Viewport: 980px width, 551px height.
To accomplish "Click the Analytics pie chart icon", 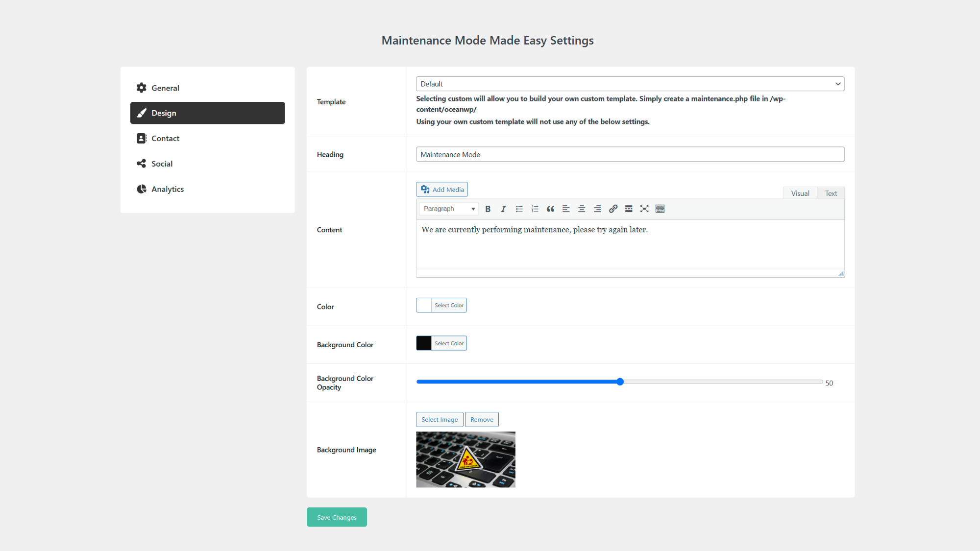I will (142, 189).
